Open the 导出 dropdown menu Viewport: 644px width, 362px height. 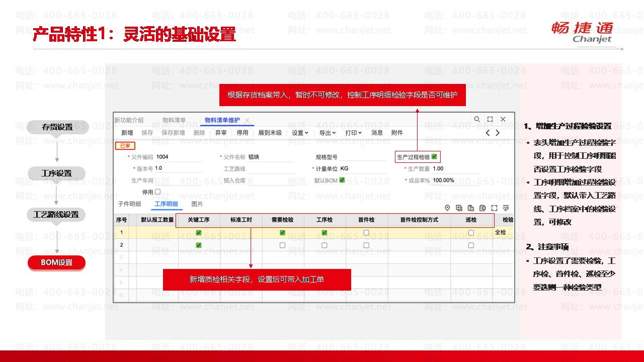click(x=328, y=133)
